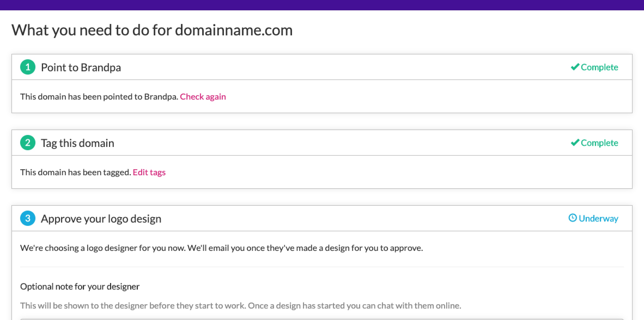Click 'What you need to do for domainname.com' title
644x320 pixels.
click(x=152, y=30)
